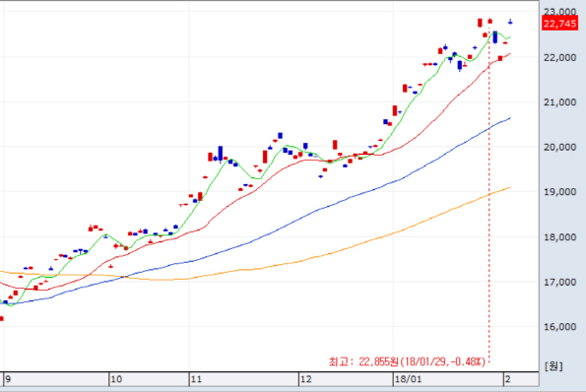
Task: Select the 22,000 price axis label
Action: [x=559, y=57]
